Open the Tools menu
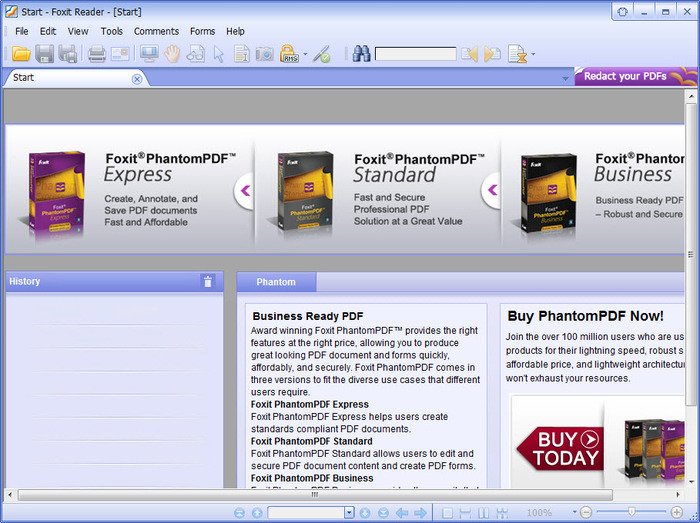The height and width of the screenshot is (523, 700). point(112,31)
